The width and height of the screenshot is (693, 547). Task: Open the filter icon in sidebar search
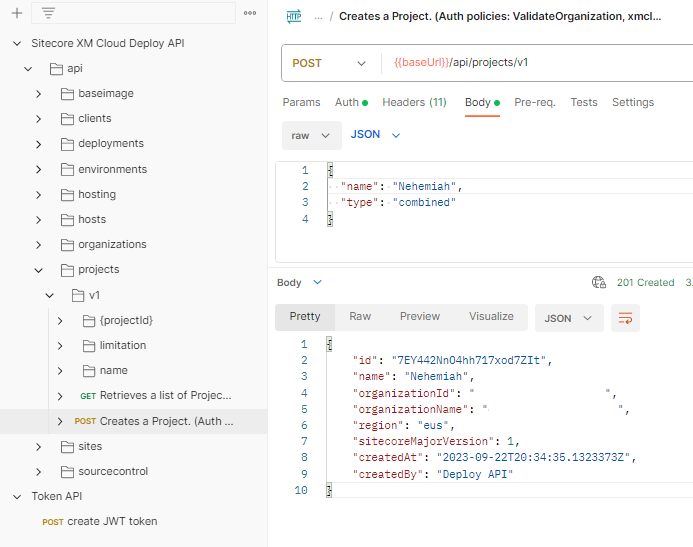[48, 13]
